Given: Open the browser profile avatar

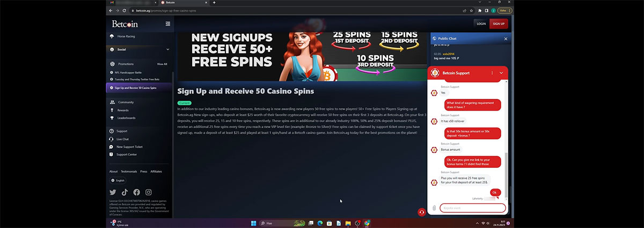Looking at the screenshot, I should coord(493,10).
